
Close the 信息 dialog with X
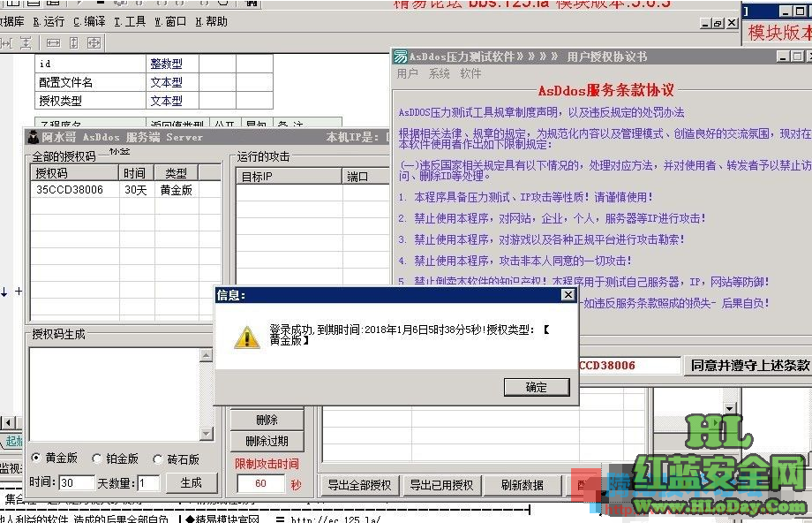(x=568, y=295)
